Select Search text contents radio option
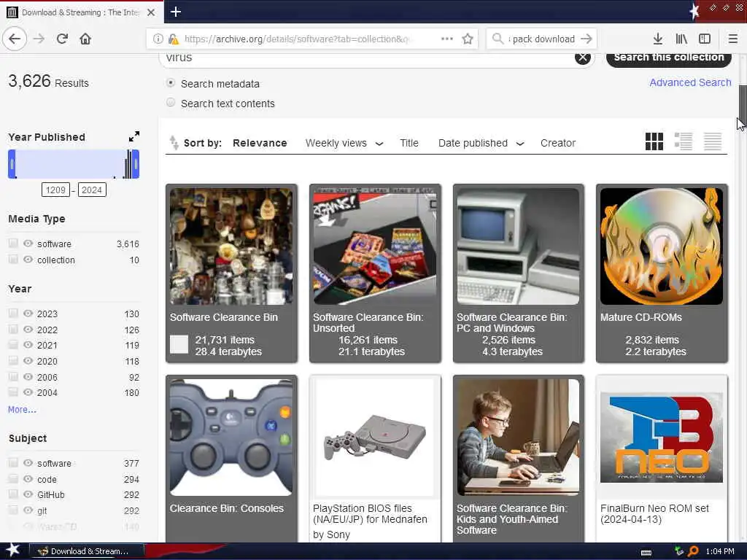The height and width of the screenshot is (560, 747). [x=171, y=102]
